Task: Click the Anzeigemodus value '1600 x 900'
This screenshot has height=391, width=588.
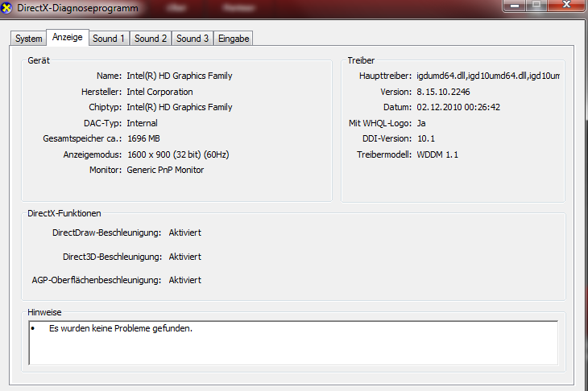Action: tap(178, 154)
